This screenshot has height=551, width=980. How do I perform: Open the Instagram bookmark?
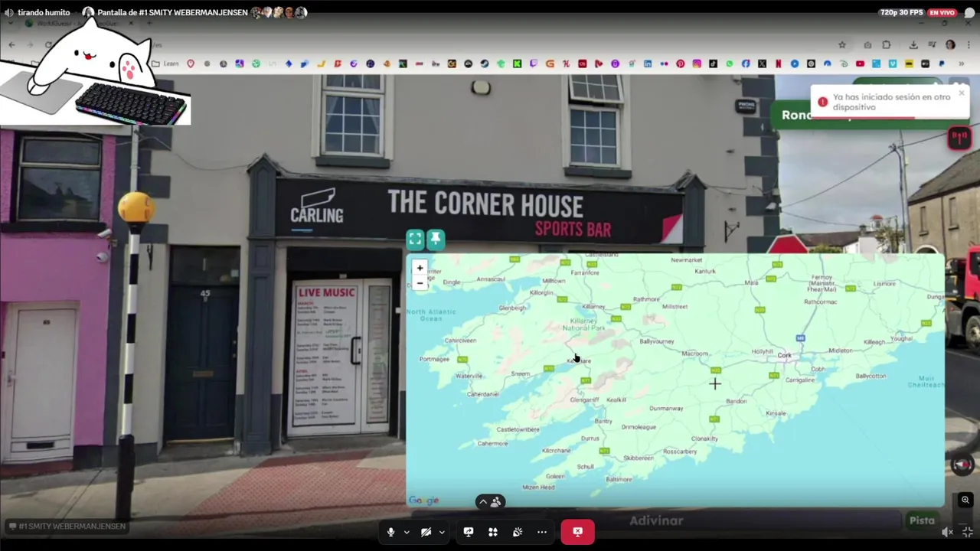[697, 64]
